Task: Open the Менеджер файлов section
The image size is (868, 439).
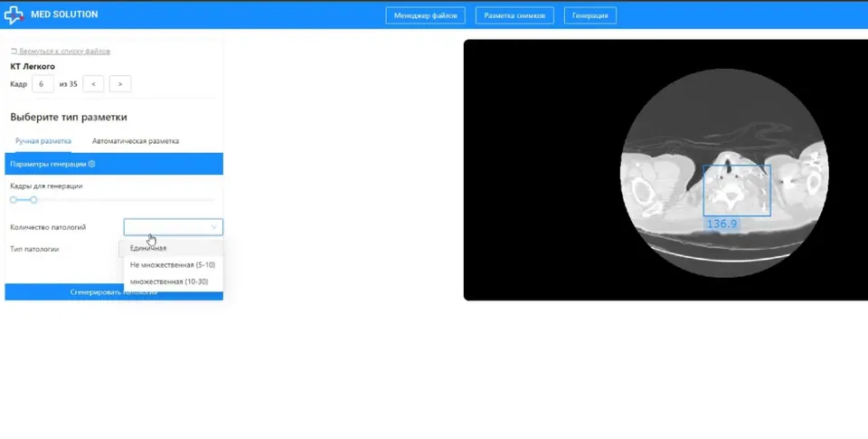Action: tap(425, 15)
